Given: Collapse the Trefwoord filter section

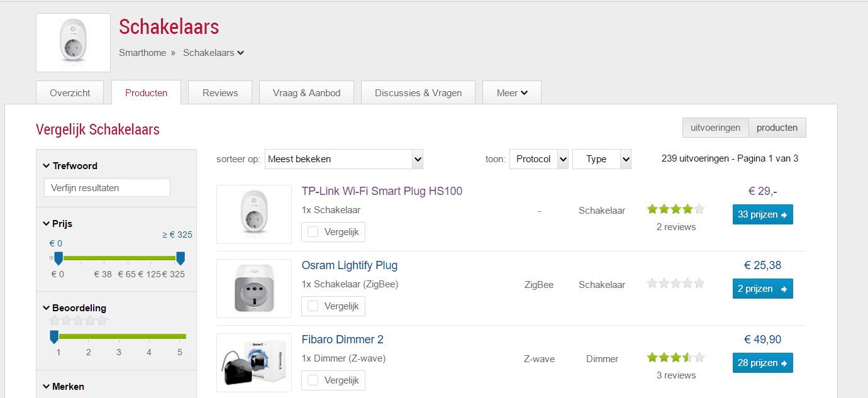Looking at the screenshot, I should (70, 166).
